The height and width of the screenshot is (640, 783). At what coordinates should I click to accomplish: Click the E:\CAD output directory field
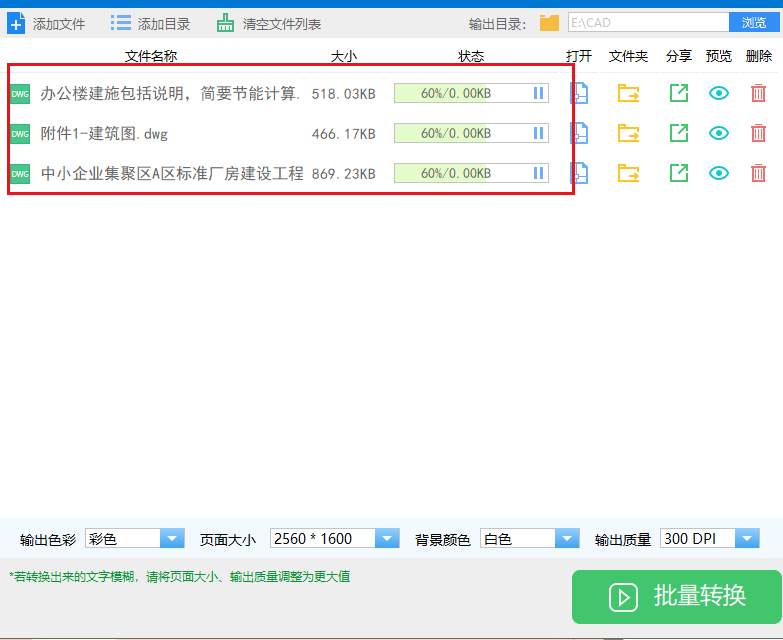click(648, 22)
